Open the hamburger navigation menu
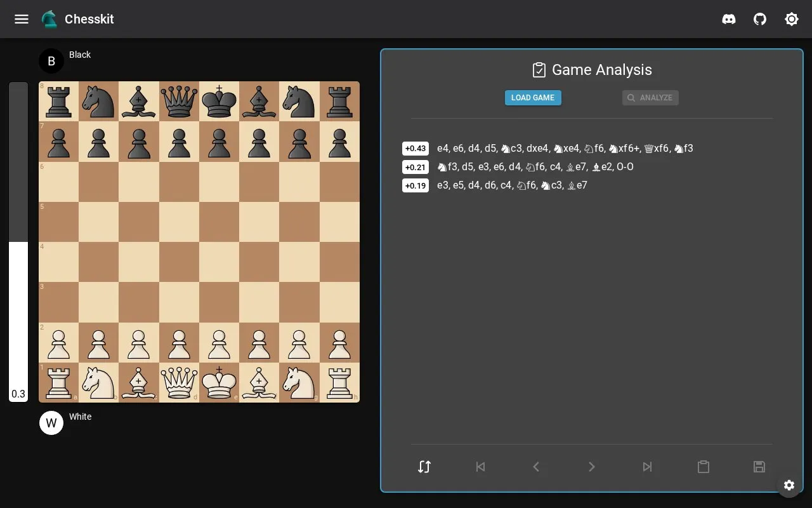This screenshot has width=812, height=508. pos(22,19)
